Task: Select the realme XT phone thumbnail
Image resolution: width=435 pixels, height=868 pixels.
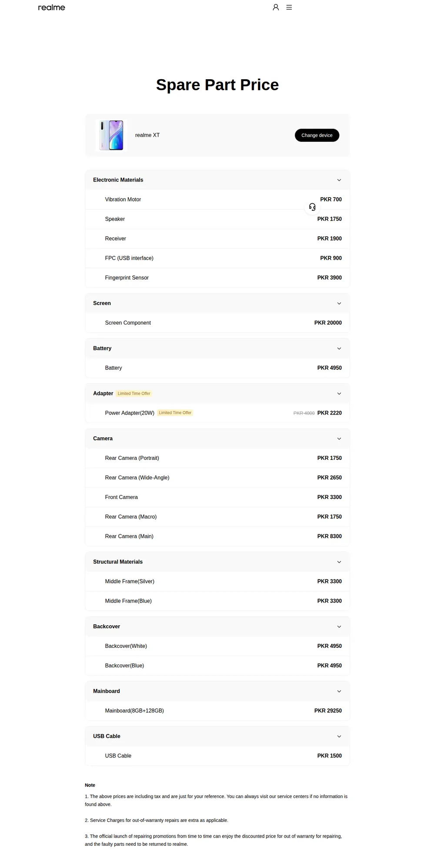Action: point(111,135)
